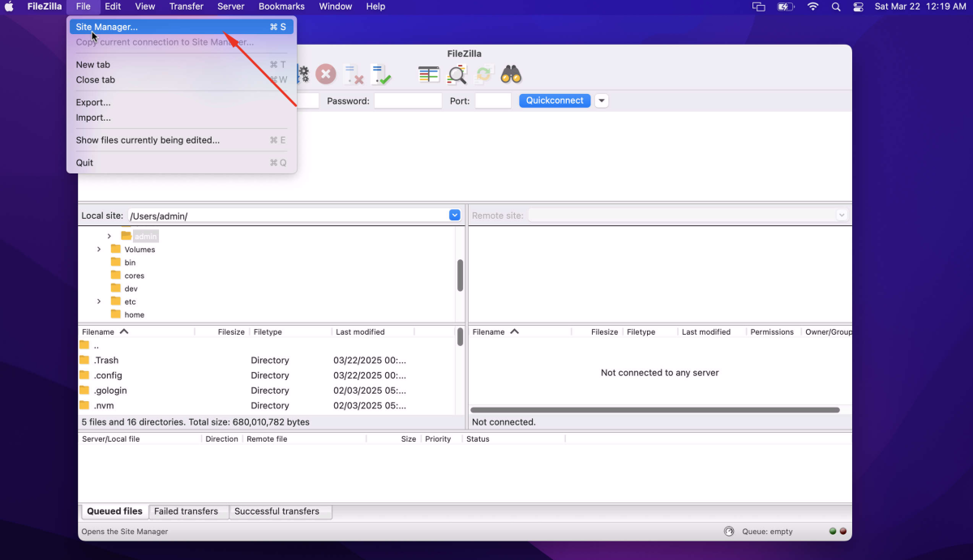The image size is (973, 560).
Task: Open the Quickconnect history dropdown arrow
Action: (x=602, y=100)
